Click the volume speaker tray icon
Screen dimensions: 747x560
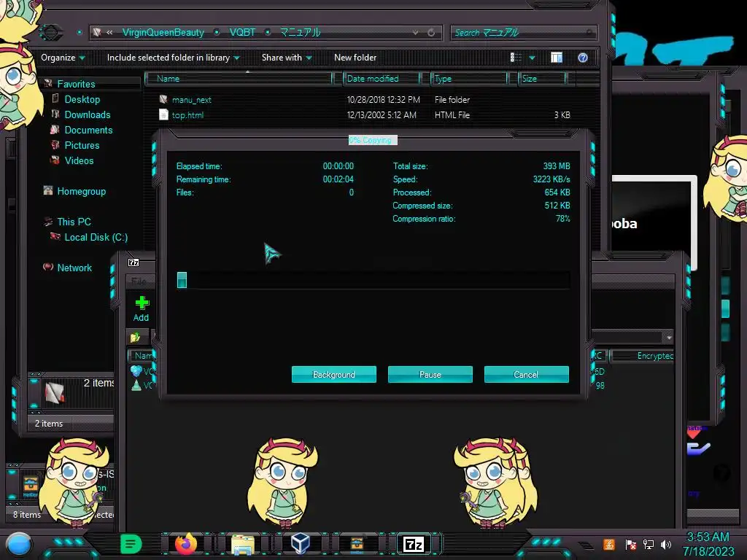pyautogui.click(x=666, y=544)
